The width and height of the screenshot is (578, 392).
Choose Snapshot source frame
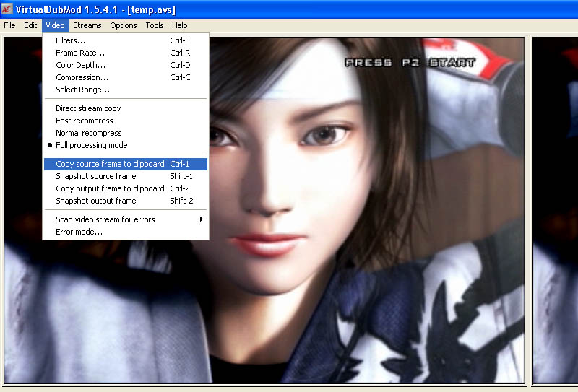click(126, 176)
